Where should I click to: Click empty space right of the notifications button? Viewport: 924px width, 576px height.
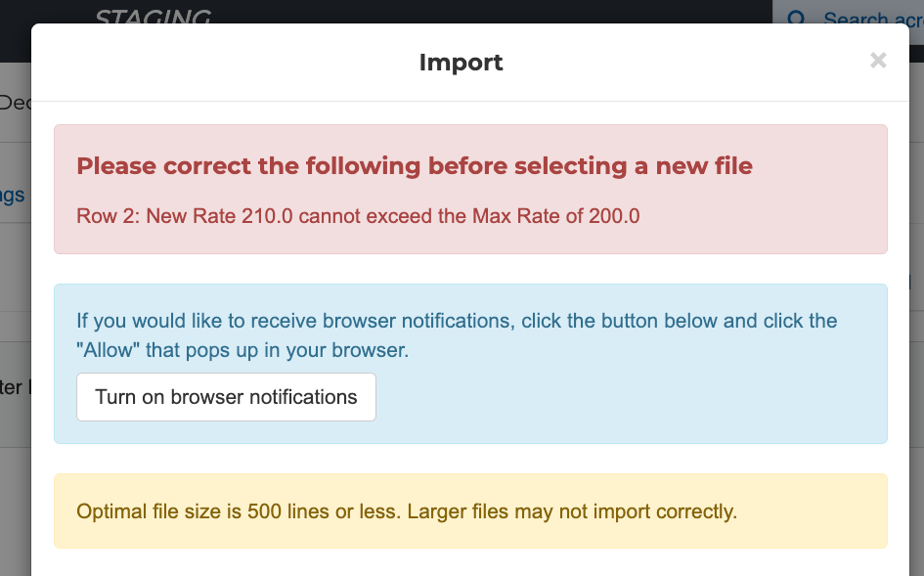(626, 397)
